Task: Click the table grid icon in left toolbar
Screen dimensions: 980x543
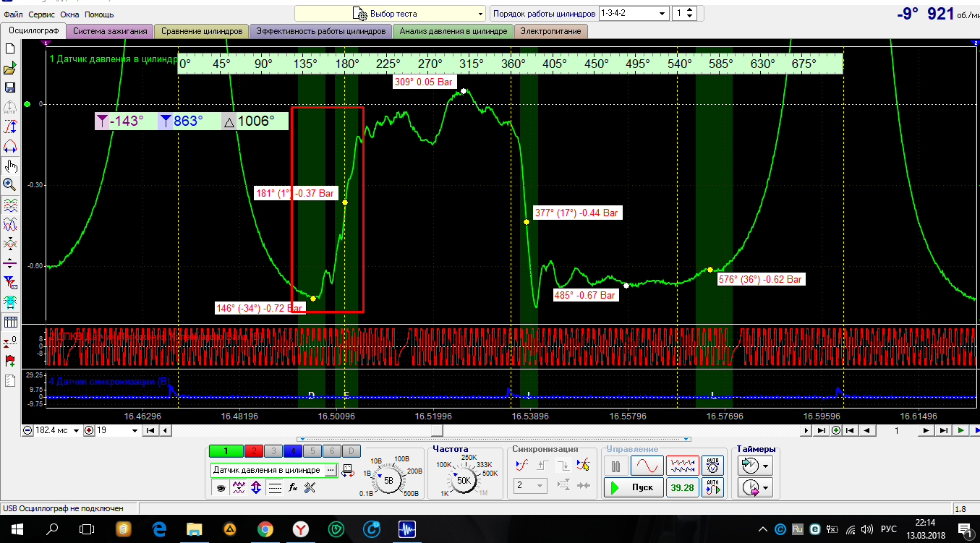Action: click(10, 322)
